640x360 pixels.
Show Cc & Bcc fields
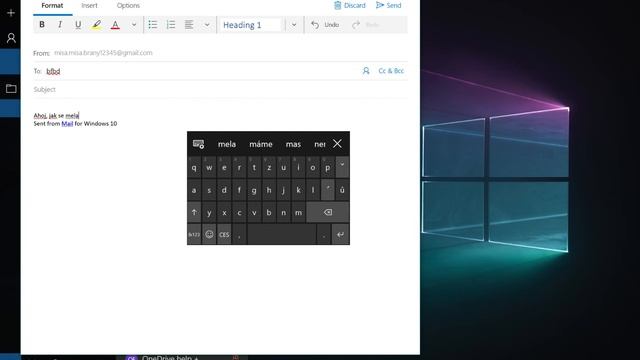391,71
